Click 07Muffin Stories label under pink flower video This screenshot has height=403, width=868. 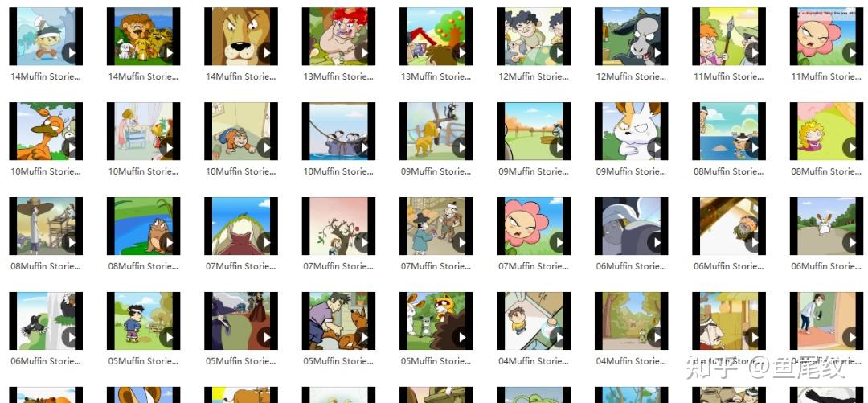(534, 266)
